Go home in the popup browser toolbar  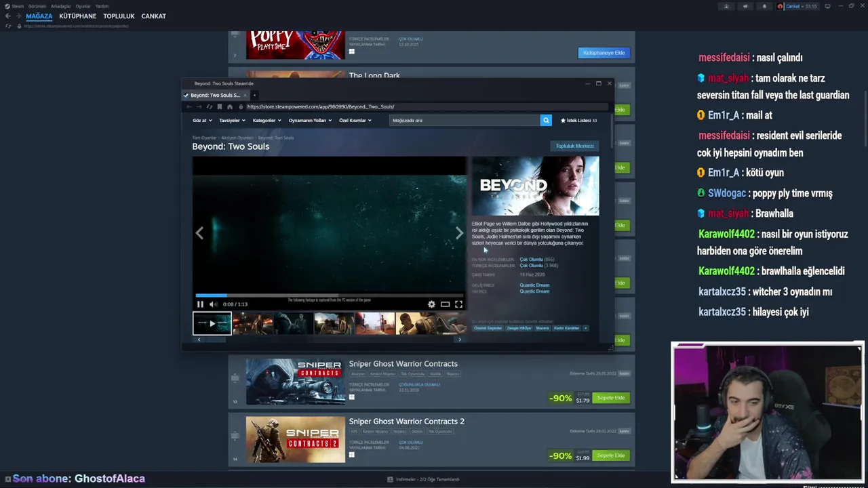click(x=230, y=106)
